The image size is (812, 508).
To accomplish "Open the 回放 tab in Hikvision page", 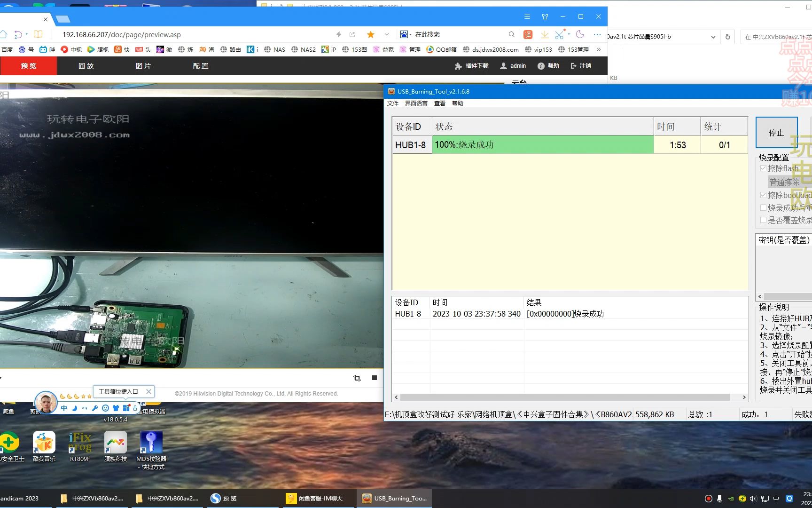I will pyautogui.click(x=86, y=66).
